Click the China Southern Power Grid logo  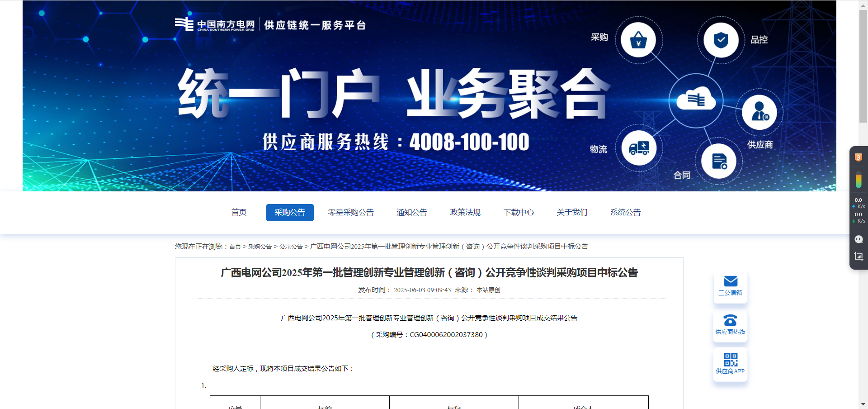click(215, 24)
